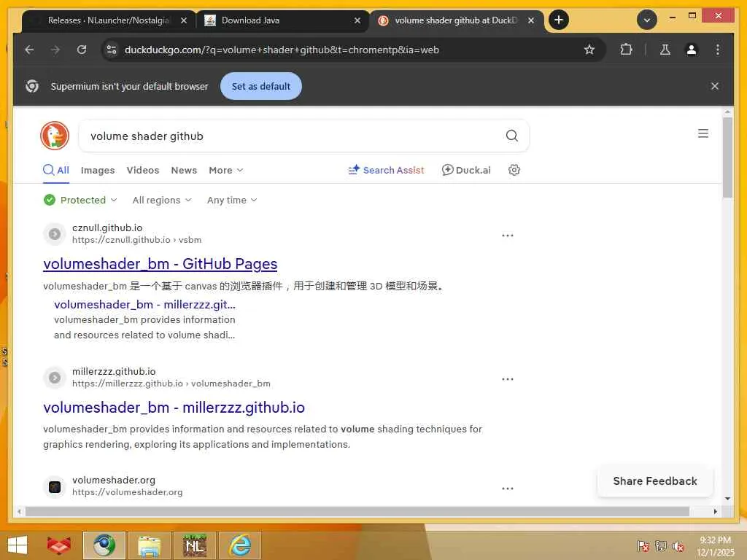Expand the All regions dropdown
747x560 pixels.
162,200
